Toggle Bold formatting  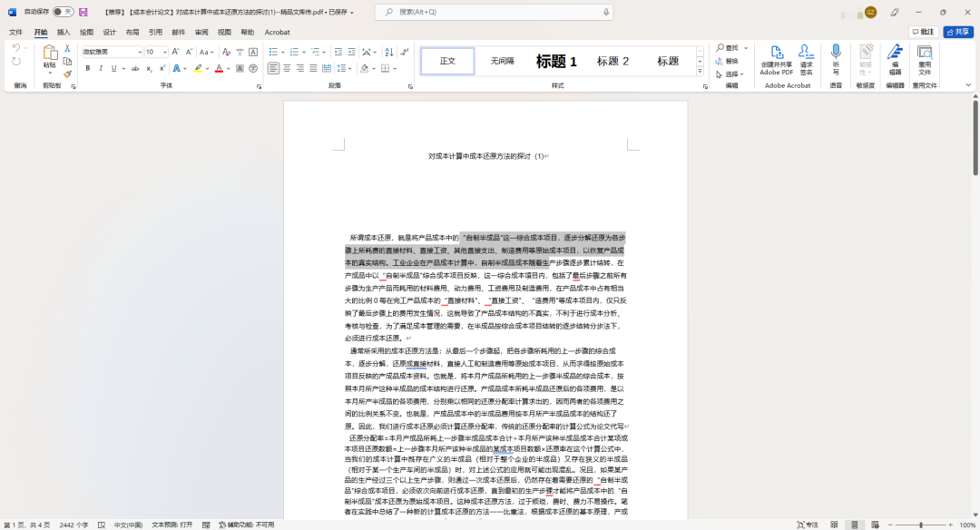pos(87,68)
